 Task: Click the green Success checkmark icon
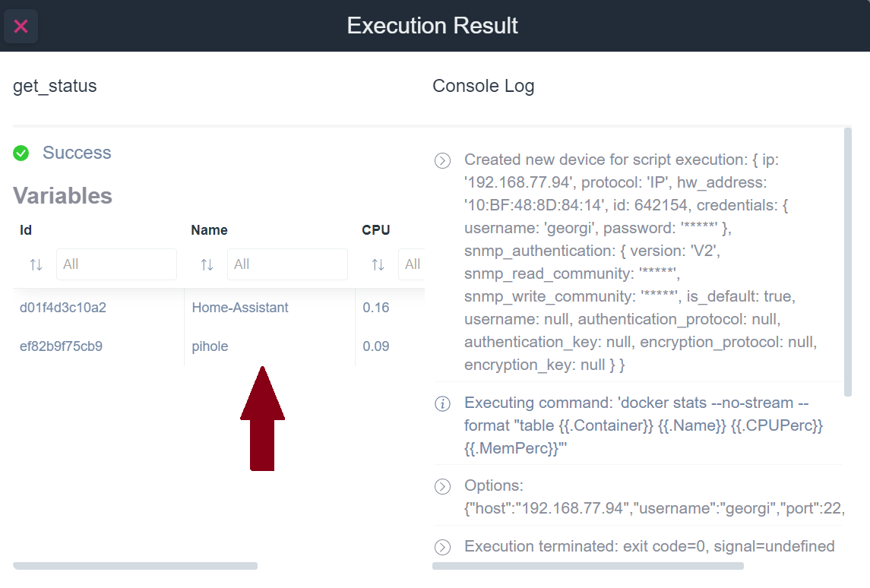pos(21,153)
